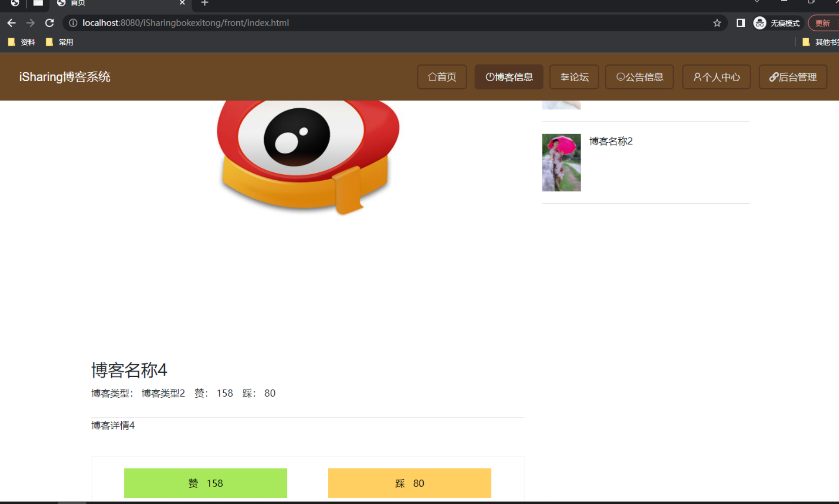Image resolution: width=839 pixels, height=504 pixels.
Task: Click the 博客名称2 title link
Action: click(611, 141)
